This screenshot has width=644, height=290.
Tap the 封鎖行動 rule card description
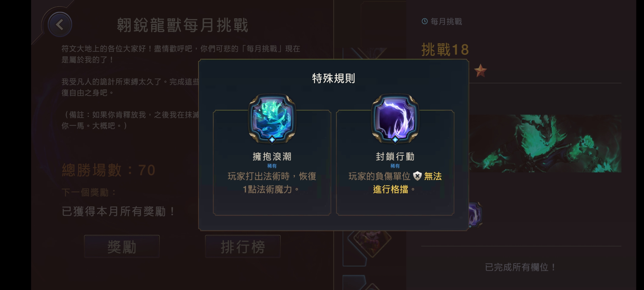[x=395, y=183]
